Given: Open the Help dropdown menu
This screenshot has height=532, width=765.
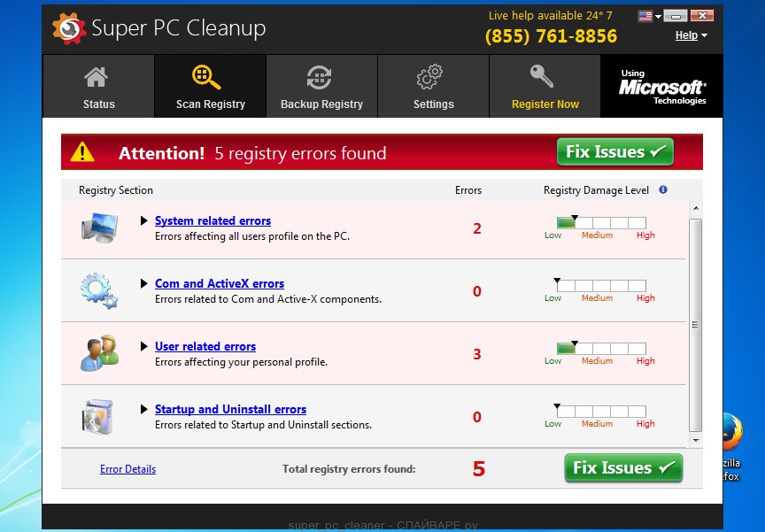Looking at the screenshot, I should click(691, 35).
